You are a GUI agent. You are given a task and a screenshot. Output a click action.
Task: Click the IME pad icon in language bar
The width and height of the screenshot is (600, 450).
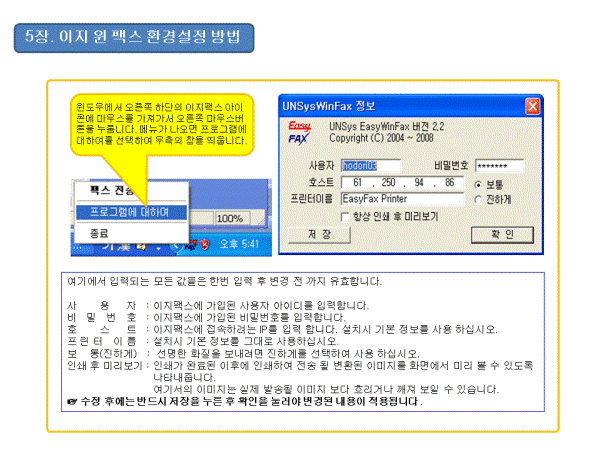tap(141, 247)
